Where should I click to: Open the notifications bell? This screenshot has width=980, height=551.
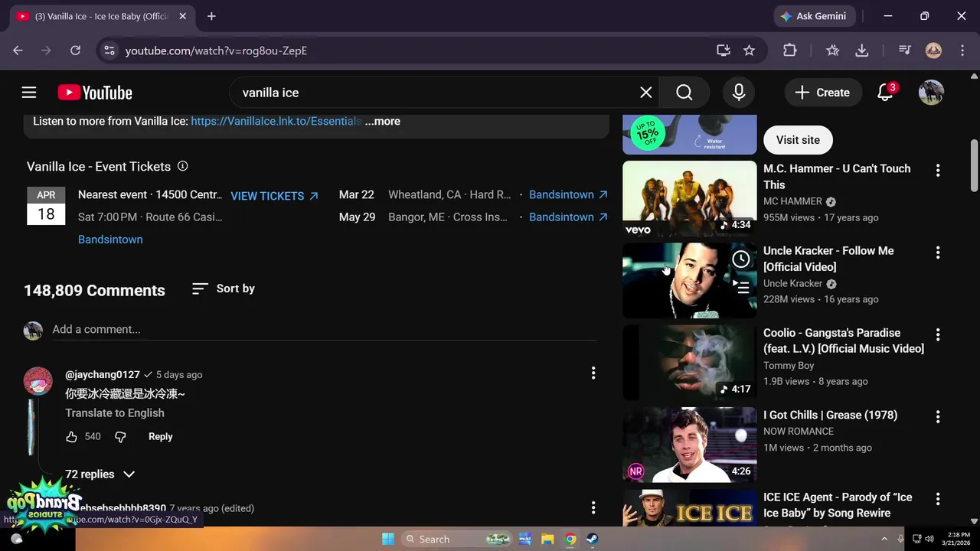885,93
